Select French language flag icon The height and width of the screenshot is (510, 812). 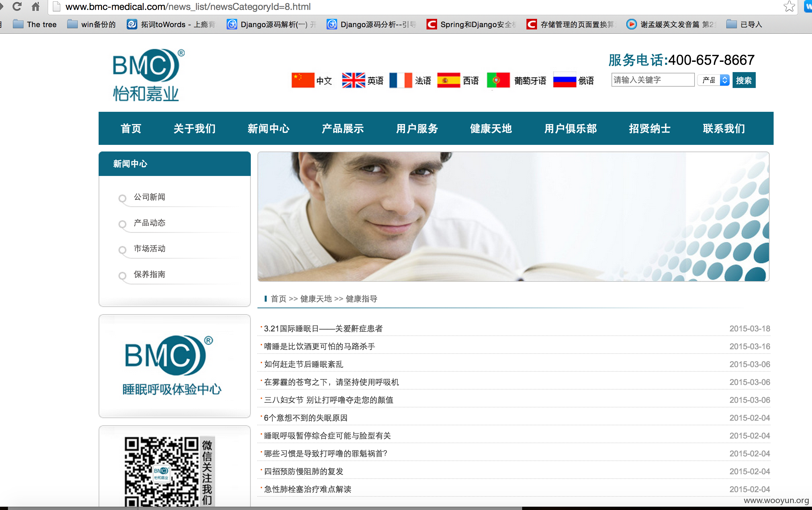click(401, 80)
